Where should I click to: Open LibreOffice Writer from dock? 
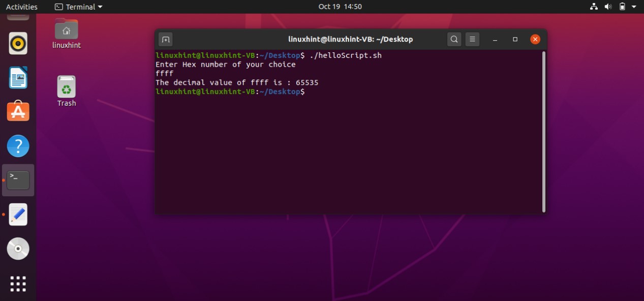click(x=18, y=78)
